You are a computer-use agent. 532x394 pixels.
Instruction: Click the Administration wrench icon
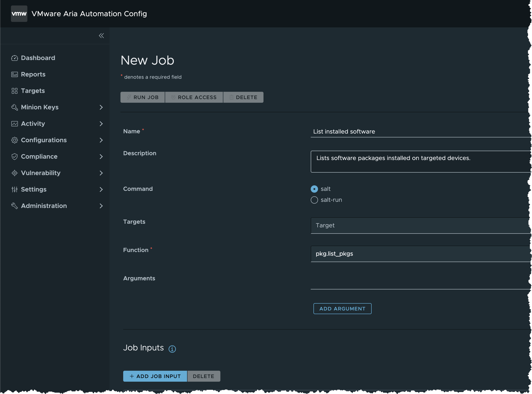[x=15, y=206]
